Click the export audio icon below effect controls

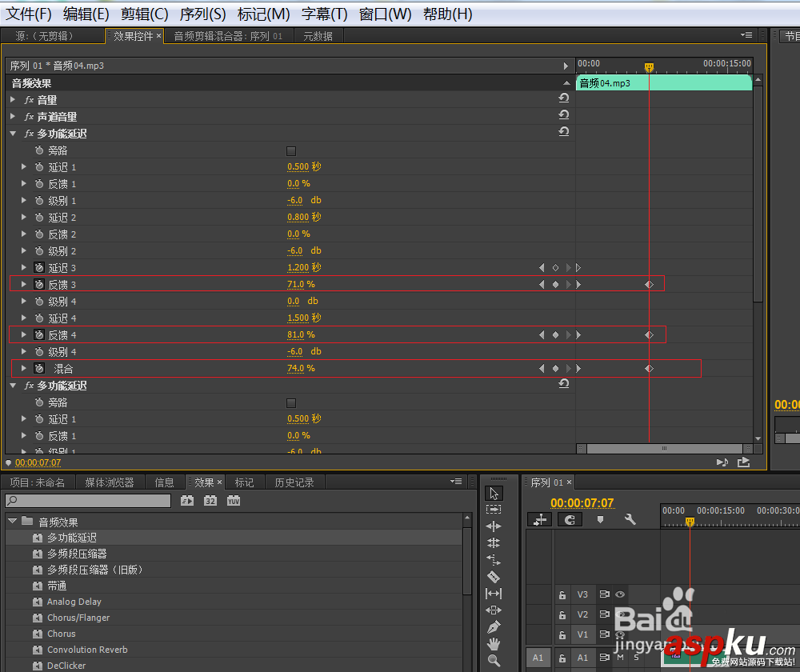tap(743, 462)
